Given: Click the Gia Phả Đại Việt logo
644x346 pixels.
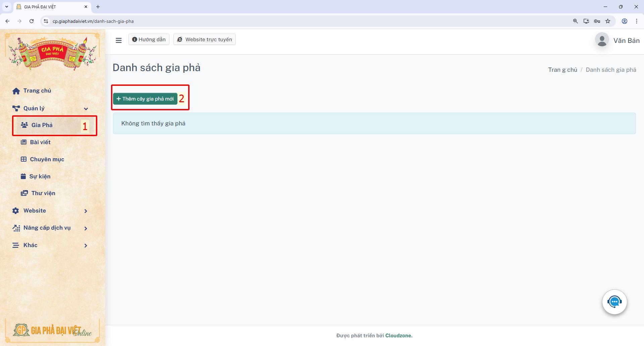Looking at the screenshot, I should pyautogui.click(x=52, y=51).
